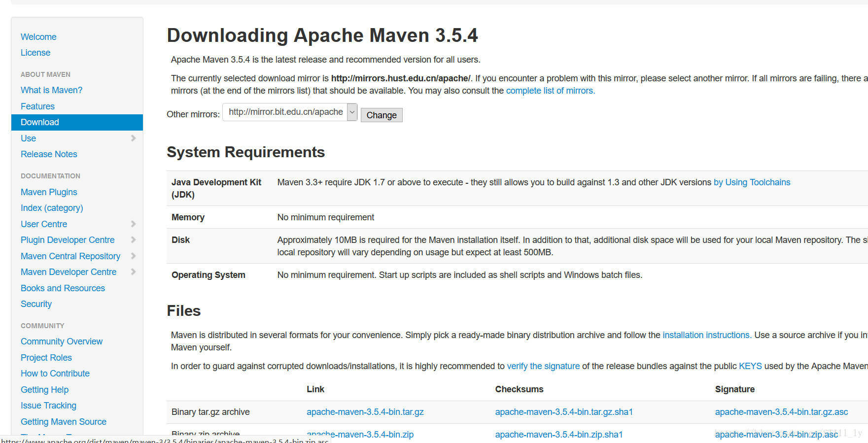Open the Using Toolchains link
This screenshot has width=868, height=443.
pos(752,182)
